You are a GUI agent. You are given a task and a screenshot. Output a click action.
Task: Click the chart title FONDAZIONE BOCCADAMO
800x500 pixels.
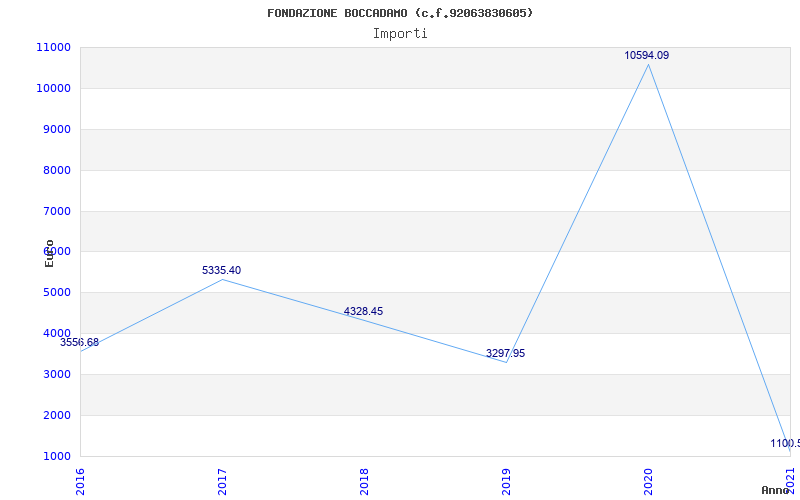coord(400,13)
